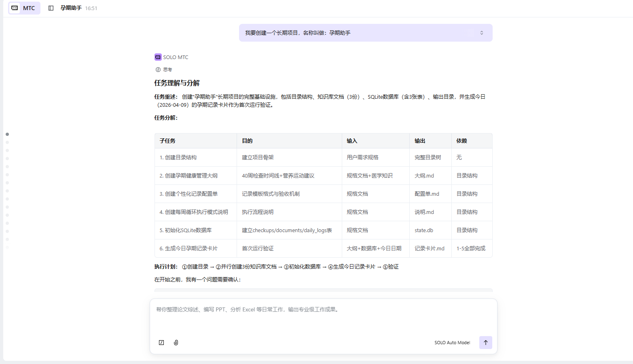The image size is (633, 364).
Task: Click the 孕期助手 conversation title
Action: coord(71,8)
